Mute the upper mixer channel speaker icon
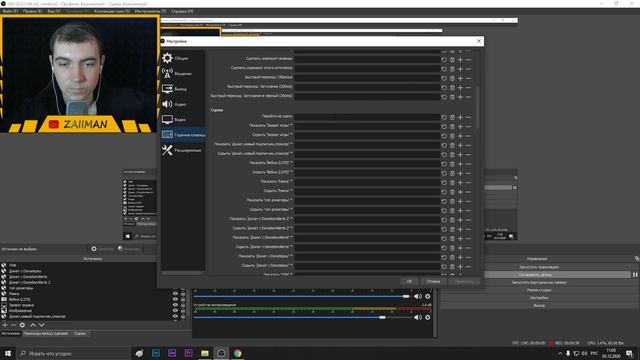The height and width of the screenshot is (360, 640). tap(418, 296)
